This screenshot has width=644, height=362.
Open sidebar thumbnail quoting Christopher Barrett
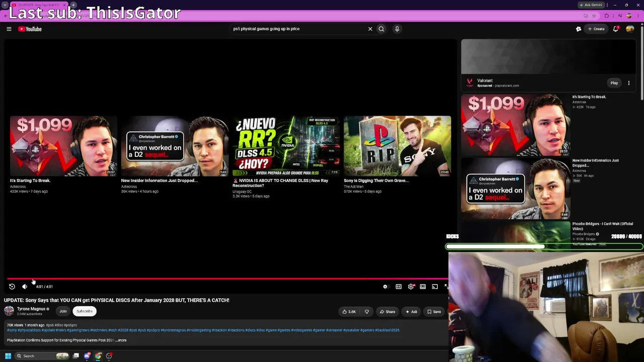(515, 189)
